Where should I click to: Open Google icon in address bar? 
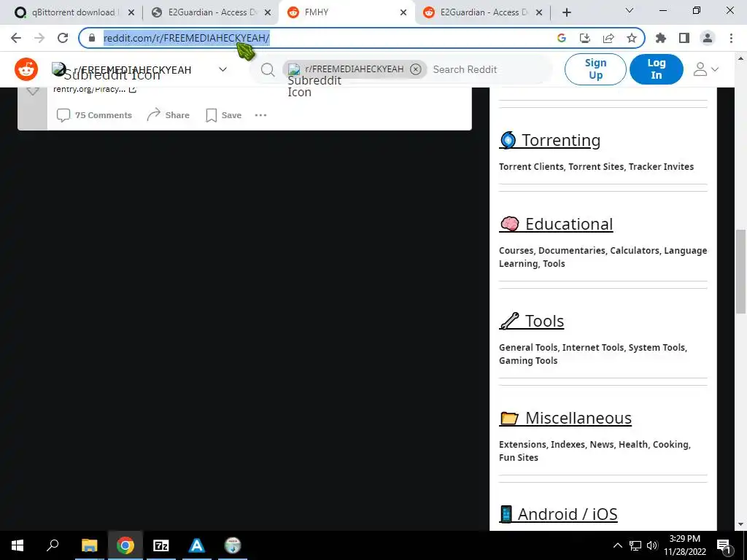pos(562,38)
